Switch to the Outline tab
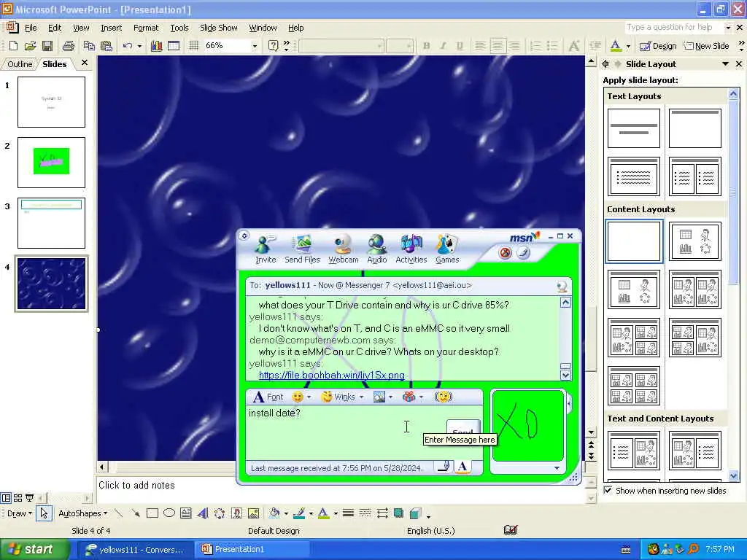 tap(20, 64)
